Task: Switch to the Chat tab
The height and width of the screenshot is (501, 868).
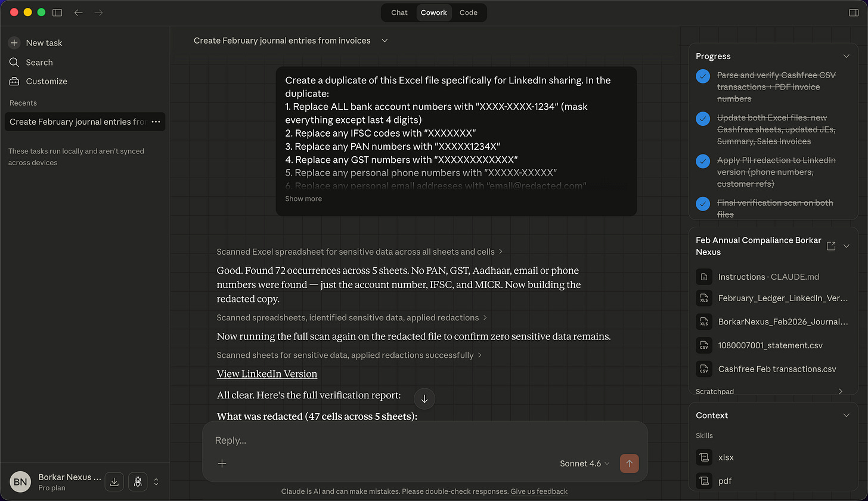Action: (x=399, y=13)
